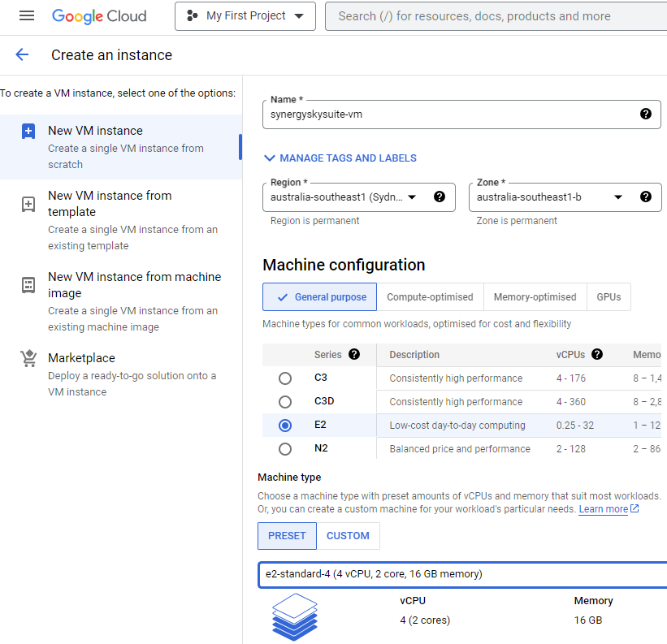Click the stacked layers machine icon
667x644 pixels.
tap(294, 617)
